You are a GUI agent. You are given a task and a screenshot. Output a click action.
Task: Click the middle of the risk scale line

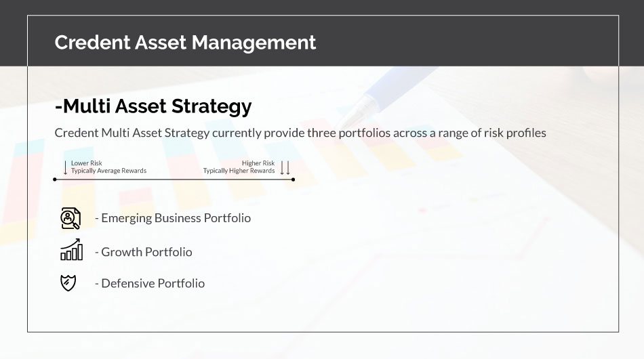tap(174, 179)
